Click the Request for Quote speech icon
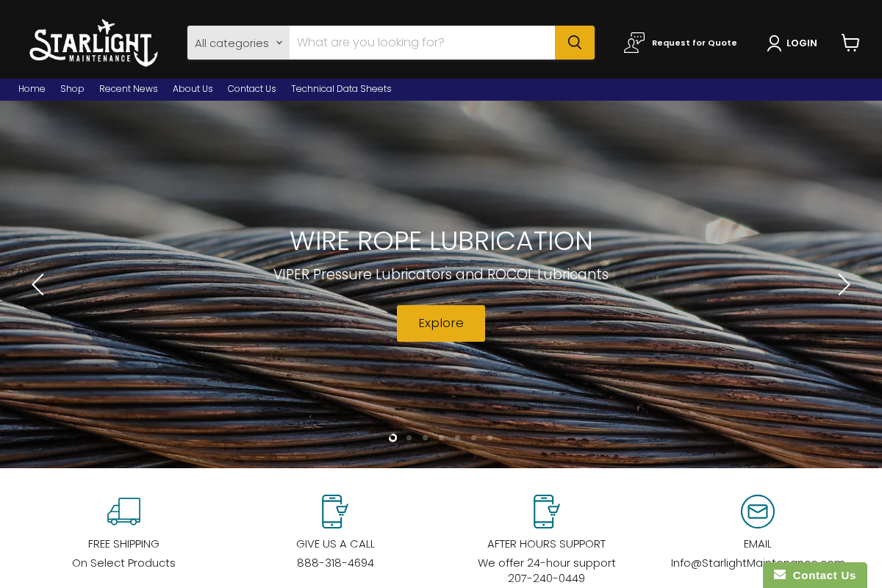882x588 pixels. (634, 42)
